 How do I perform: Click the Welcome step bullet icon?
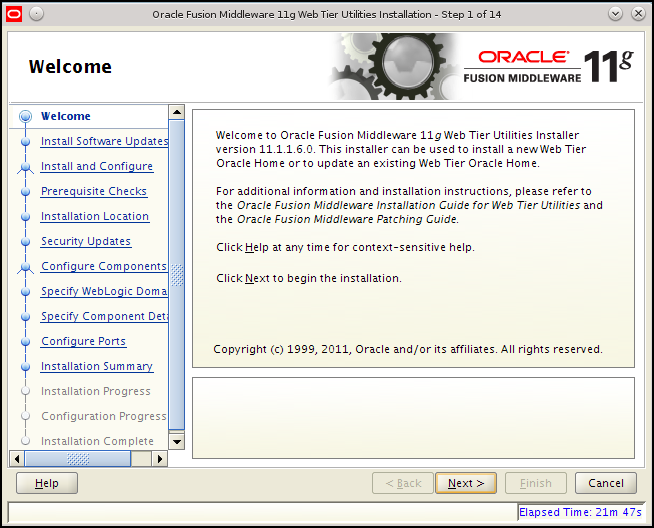(25, 116)
